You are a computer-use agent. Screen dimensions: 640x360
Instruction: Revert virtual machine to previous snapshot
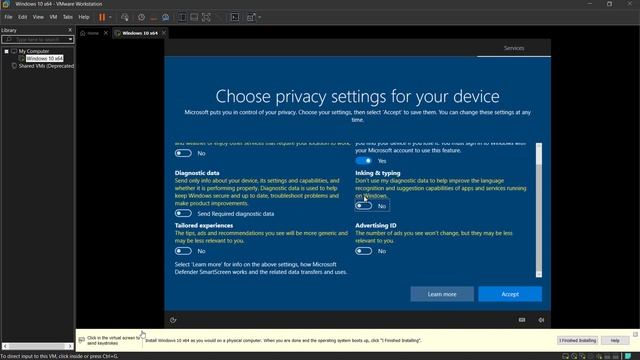[x=153, y=17]
